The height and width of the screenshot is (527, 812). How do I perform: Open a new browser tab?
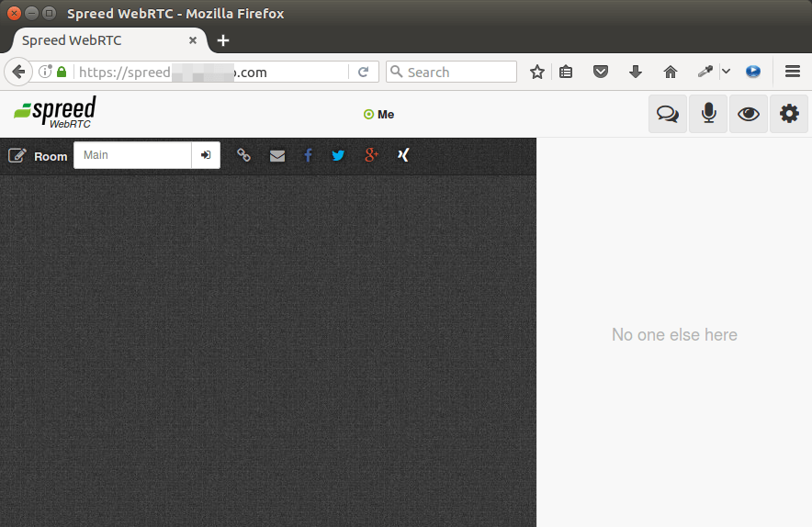(223, 40)
